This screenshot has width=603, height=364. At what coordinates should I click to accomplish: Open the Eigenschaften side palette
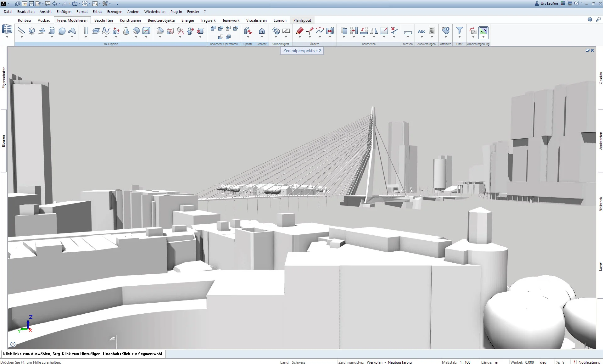(x=4, y=77)
